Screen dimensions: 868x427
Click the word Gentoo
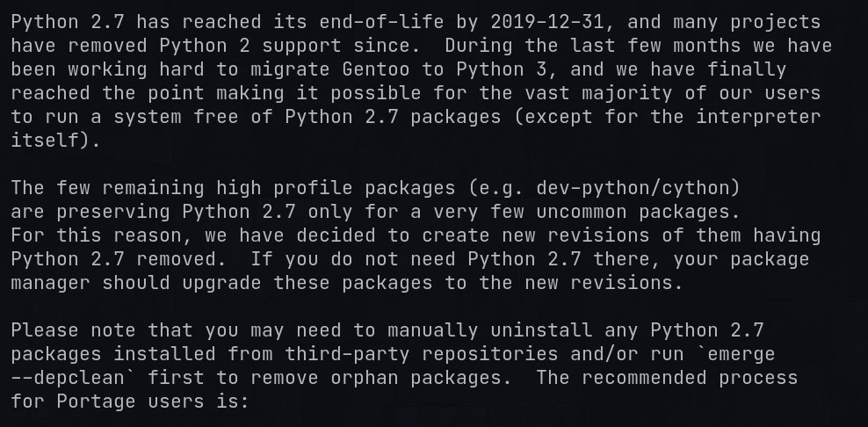coord(376,69)
